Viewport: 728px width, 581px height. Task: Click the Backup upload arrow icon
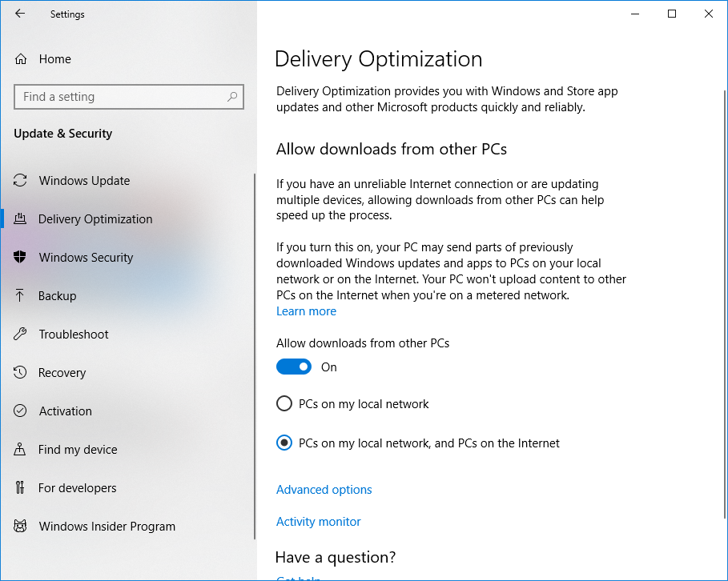click(x=19, y=295)
